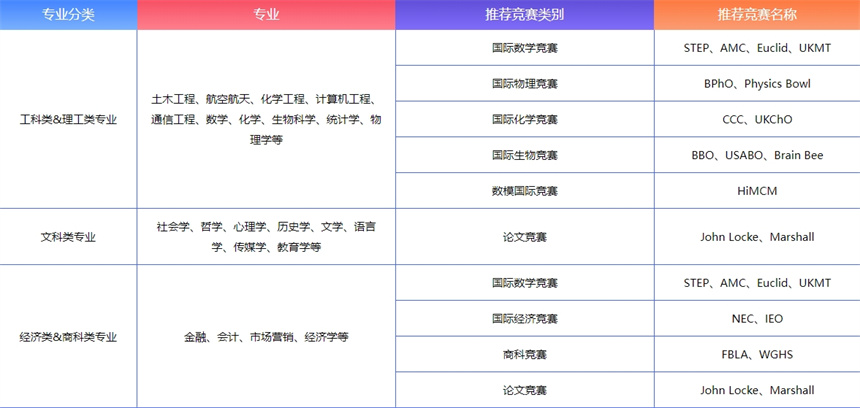Click the HiMCM competition name

(x=757, y=190)
